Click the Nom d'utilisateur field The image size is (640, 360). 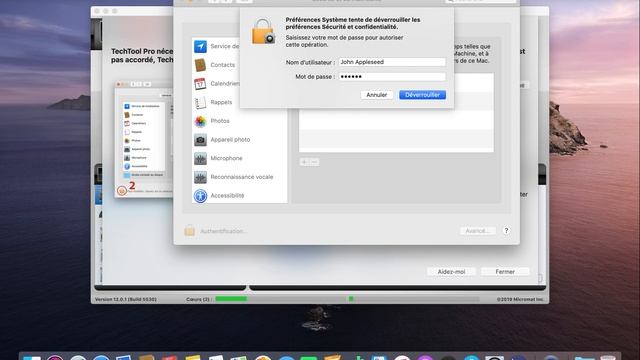[392, 62]
